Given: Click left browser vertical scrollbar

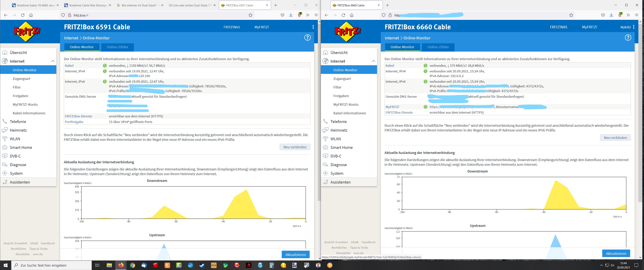Looking at the screenshot, I should coord(319,113).
